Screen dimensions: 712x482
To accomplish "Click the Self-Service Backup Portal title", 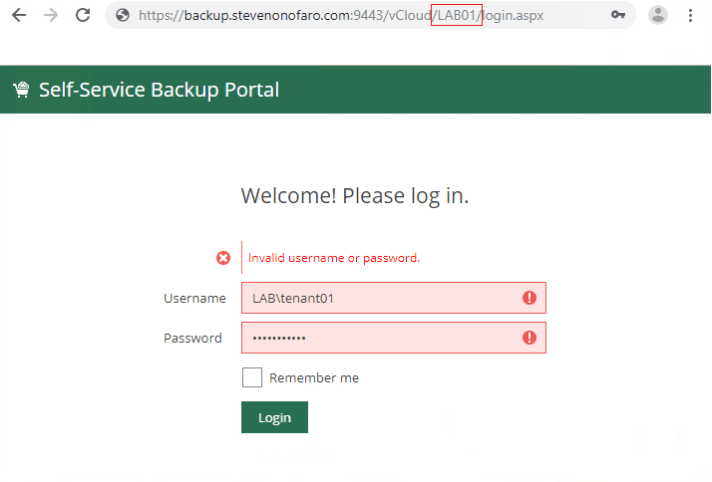I will click(158, 90).
